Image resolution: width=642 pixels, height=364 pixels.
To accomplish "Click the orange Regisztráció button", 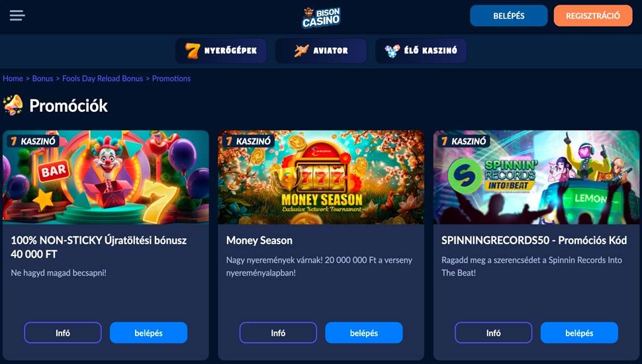I will (593, 16).
